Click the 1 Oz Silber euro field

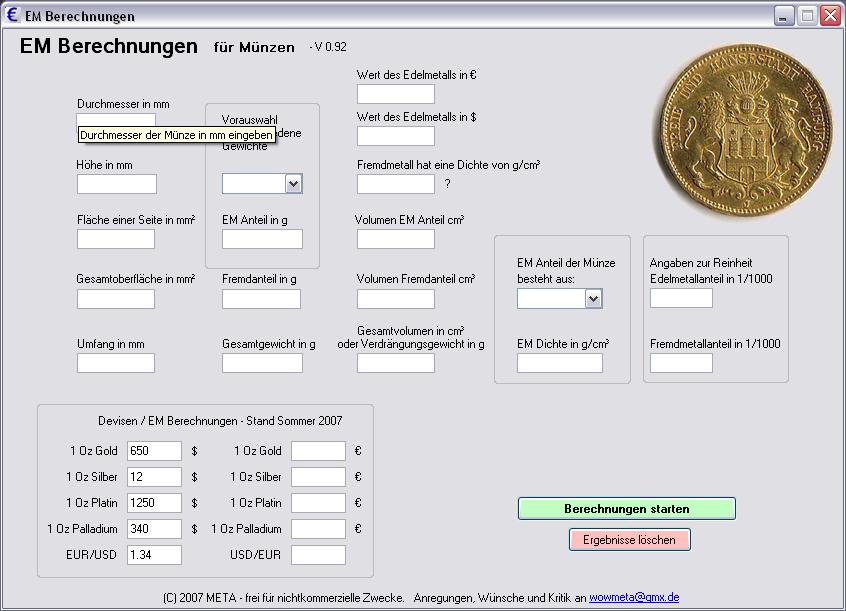(x=318, y=477)
